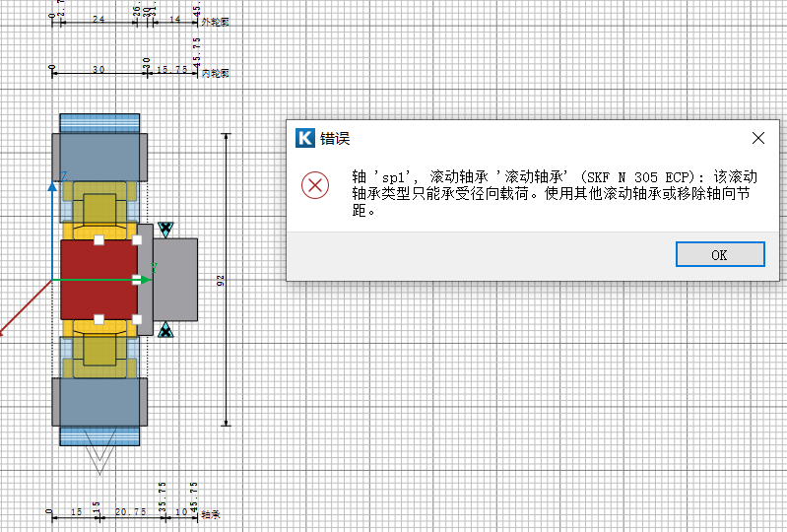This screenshot has width=787, height=532.
Task: Click OK to dismiss the error dialog
Action: 720,254
